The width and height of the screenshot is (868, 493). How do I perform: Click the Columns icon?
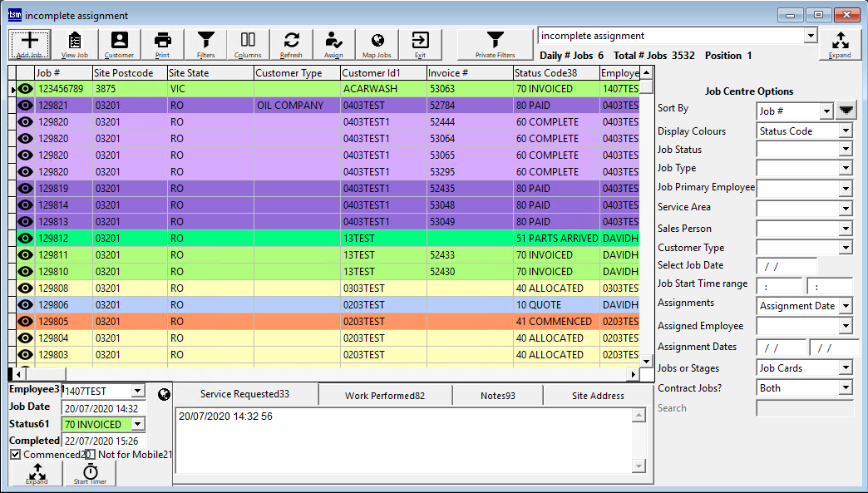[x=248, y=44]
